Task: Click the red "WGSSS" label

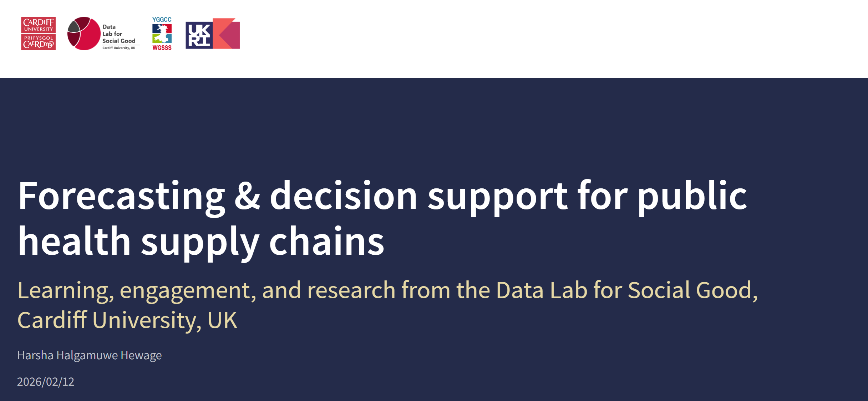Action: 162,48
